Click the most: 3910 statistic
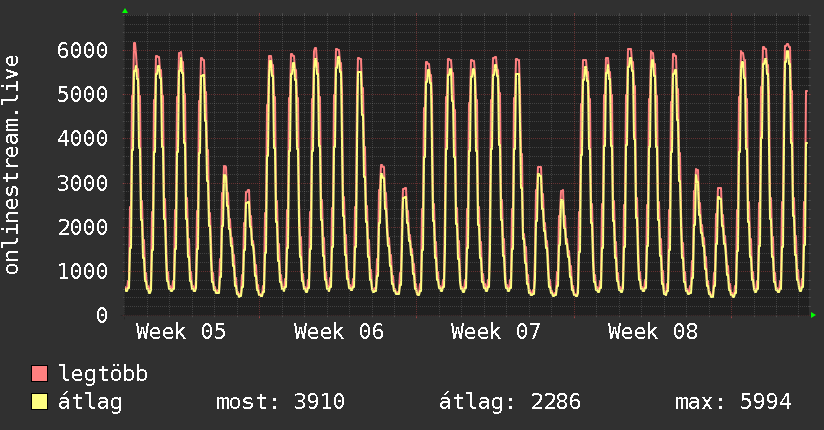This screenshot has width=824, height=430. coord(280,402)
